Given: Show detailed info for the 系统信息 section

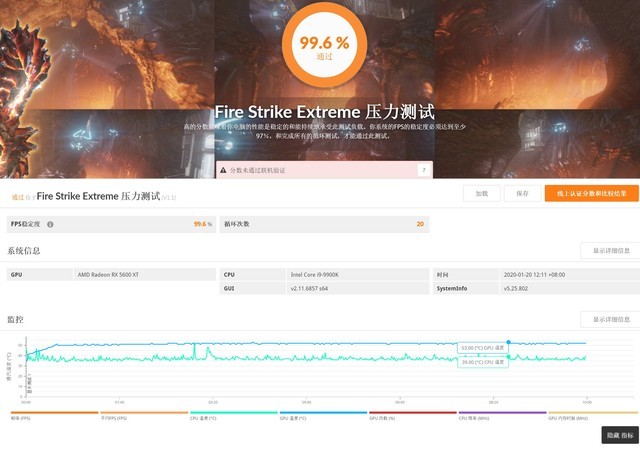Looking at the screenshot, I should coord(611,251).
